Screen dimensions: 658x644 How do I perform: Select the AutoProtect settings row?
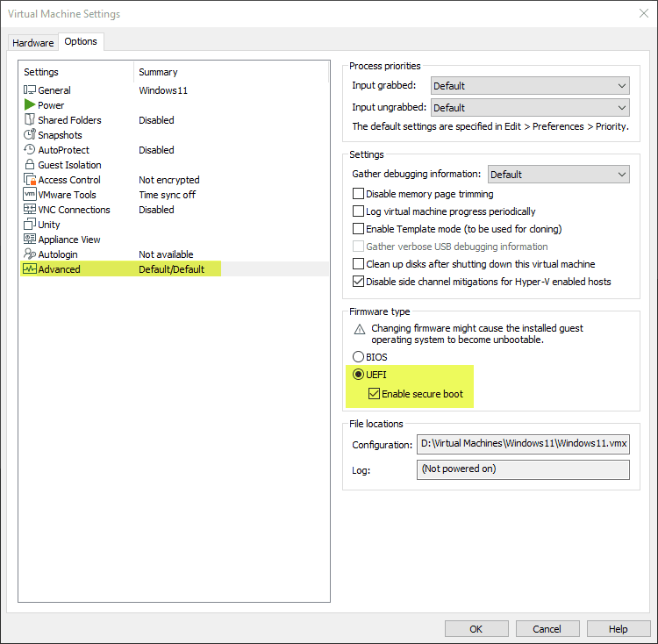coord(175,150)
